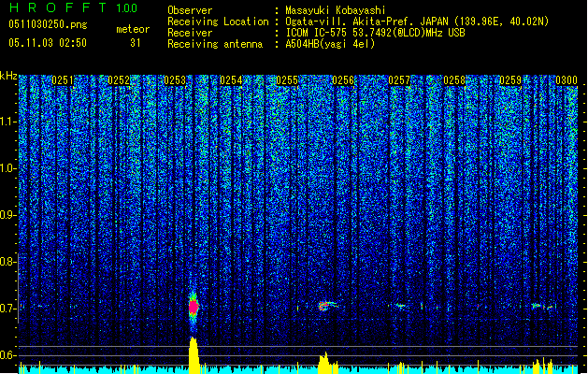Click the 0.7 kHz axis label
Screen dimensions: 588x374
[x=8, y=309]
